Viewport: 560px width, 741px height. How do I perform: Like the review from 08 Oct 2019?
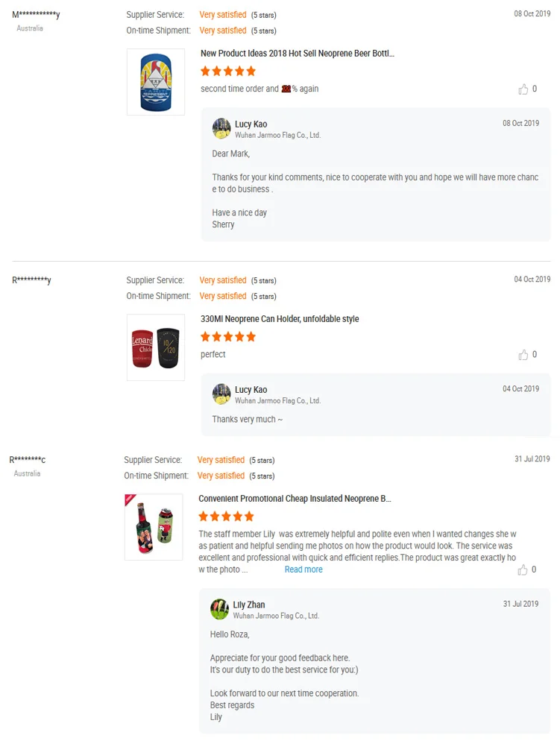pyautogui.click(x=523, y=89)
